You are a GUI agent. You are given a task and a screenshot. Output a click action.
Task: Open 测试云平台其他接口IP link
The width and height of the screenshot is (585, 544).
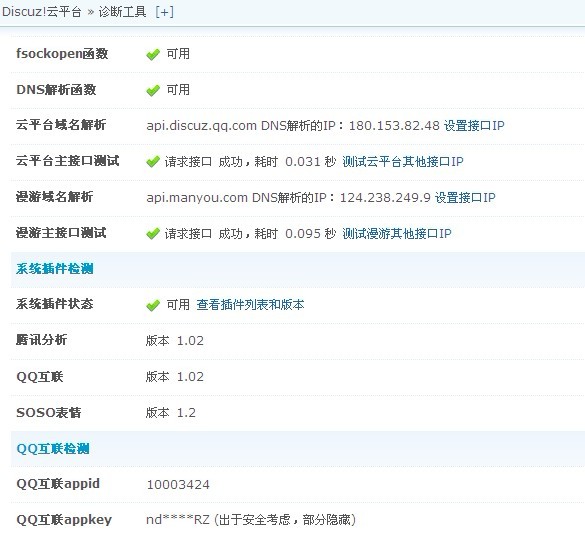point(403,162)
